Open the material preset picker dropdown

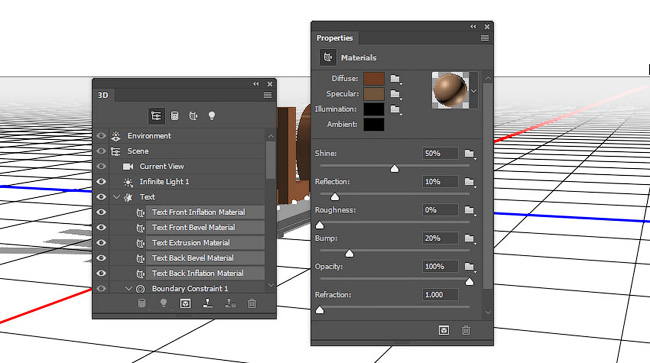(x=474, y=91)
